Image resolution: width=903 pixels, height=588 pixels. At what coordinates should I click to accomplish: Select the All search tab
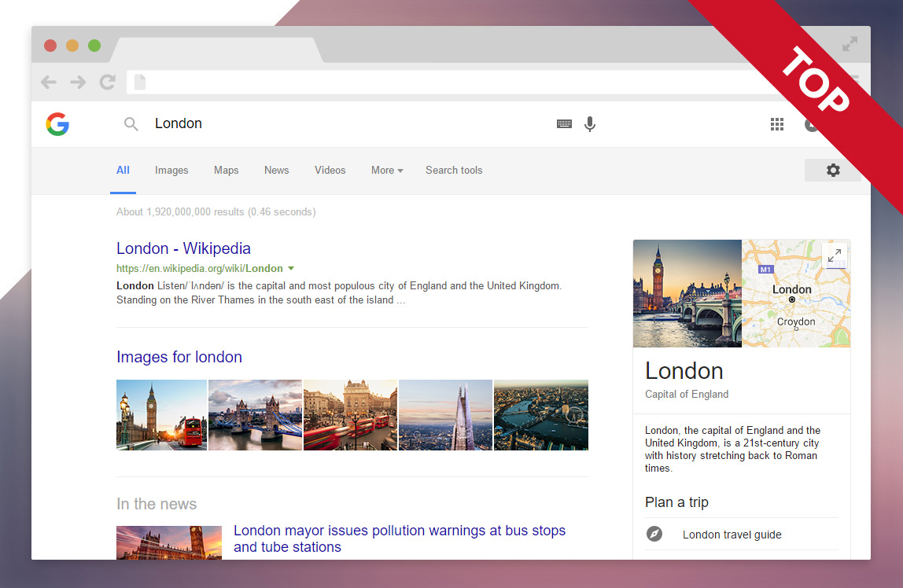pos(123,171)
